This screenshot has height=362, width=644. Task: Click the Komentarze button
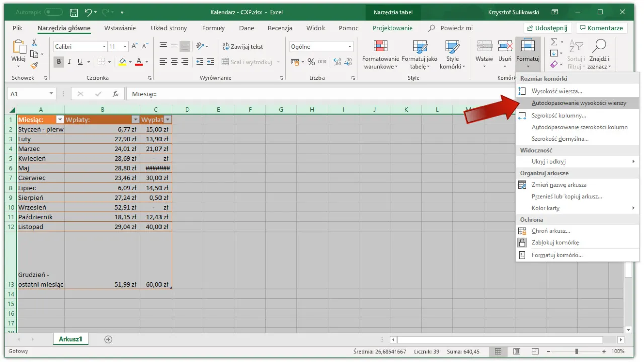pyautogui.click(x=601, y=28)
